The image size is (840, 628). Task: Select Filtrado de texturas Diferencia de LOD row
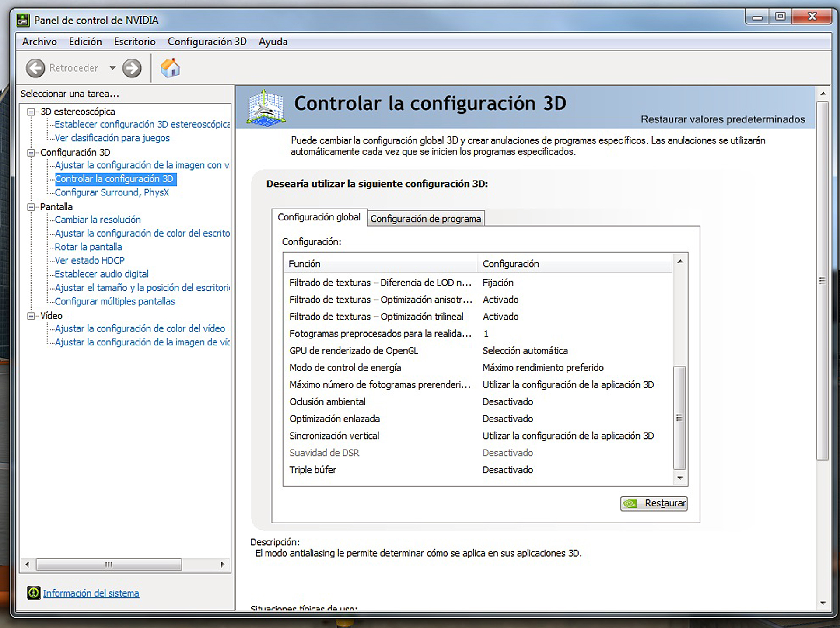478,283
